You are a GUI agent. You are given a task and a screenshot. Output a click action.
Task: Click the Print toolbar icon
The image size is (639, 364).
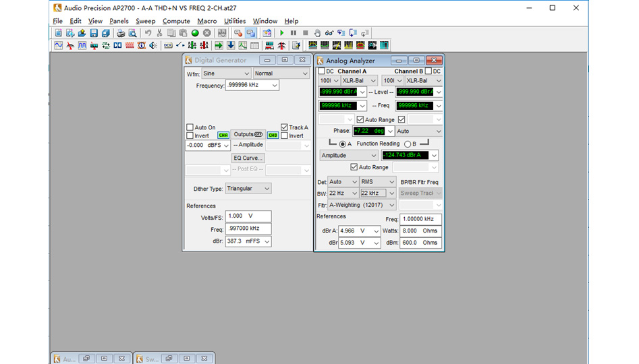(121, 33)
